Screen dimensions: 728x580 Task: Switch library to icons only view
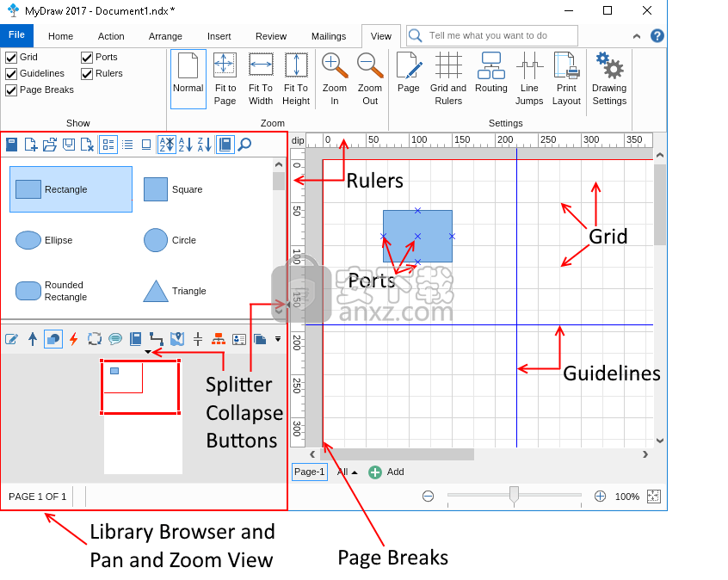point(146,145)
